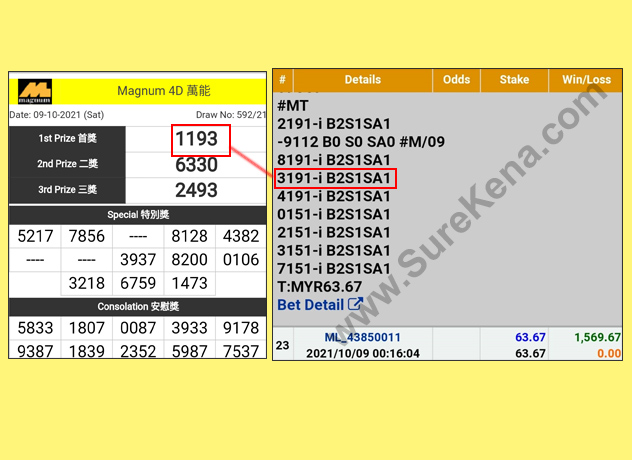The image size is (632, 460).
Task: Select special number 4382
Action: (x=241, y=236)
